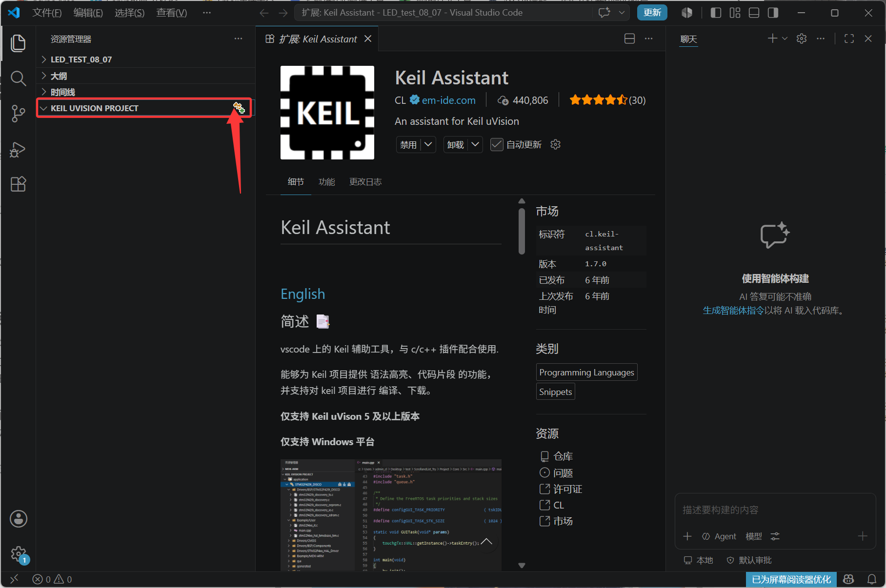Toggle the secondary side bar
This screenshot has width=886, height=588.
(x=773, y=13)
